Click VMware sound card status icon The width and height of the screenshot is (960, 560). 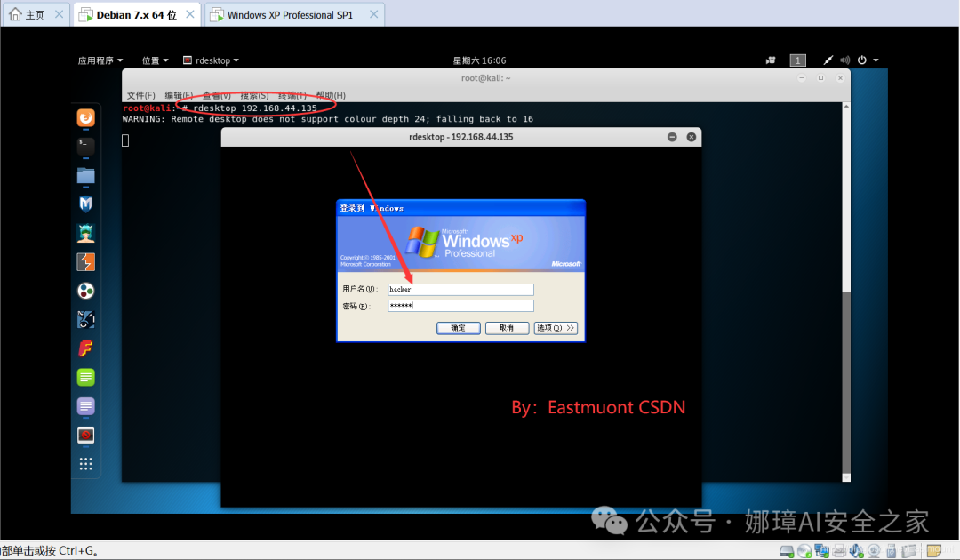click(856, 551)
